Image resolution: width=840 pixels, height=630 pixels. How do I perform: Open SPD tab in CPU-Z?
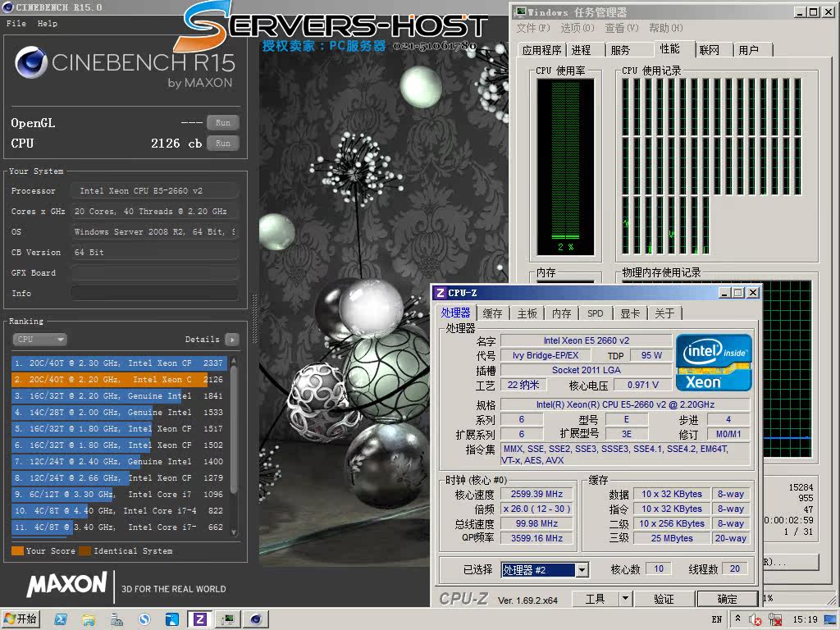tap(596, 313)
